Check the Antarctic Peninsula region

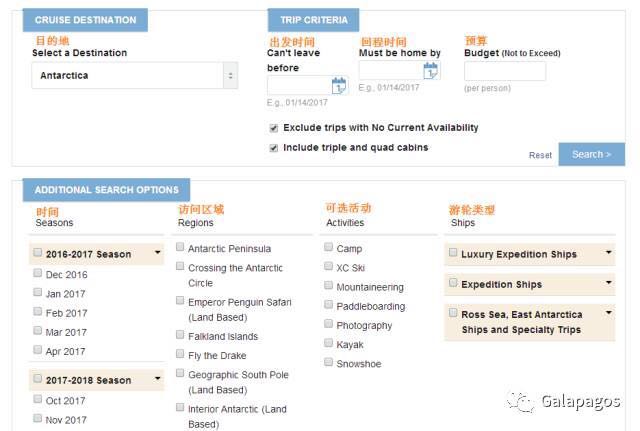coord(180,247)
